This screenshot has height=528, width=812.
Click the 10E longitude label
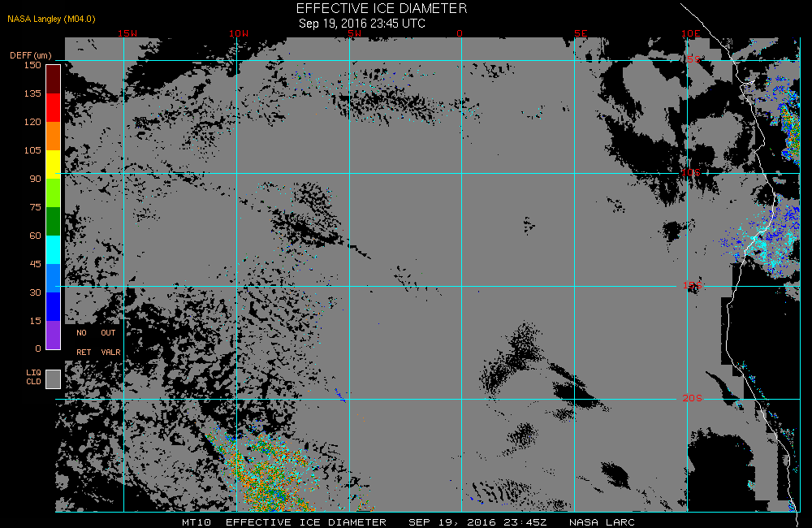tap(691, 33)
